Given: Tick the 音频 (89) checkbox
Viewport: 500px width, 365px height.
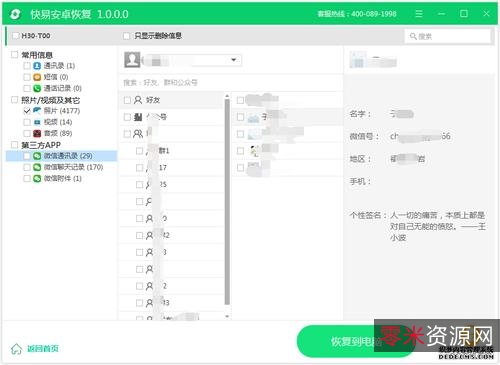Looking at the screenshot, I should [27, 133].
